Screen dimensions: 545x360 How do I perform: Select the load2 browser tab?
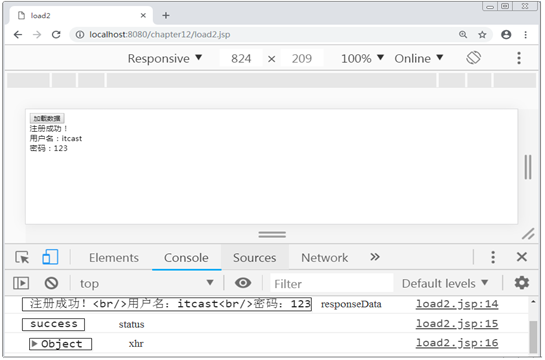click(81, 15)
